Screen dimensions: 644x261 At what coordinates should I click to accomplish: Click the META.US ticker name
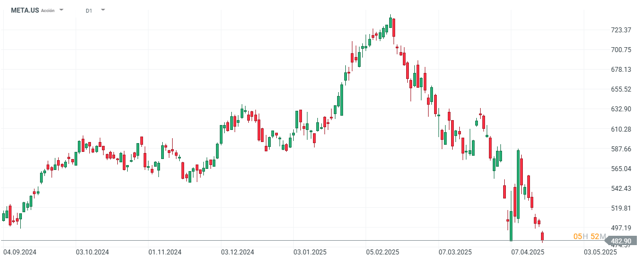point(25,10)
